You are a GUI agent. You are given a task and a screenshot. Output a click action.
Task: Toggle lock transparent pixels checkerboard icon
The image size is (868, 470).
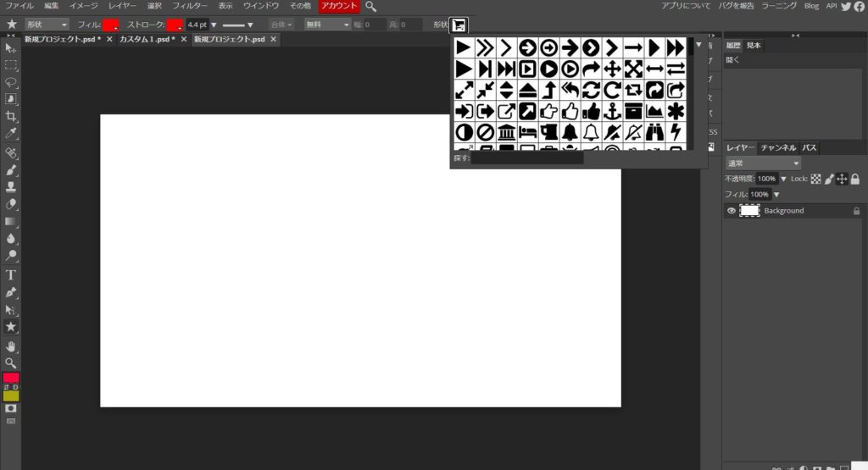click(816, 179)
